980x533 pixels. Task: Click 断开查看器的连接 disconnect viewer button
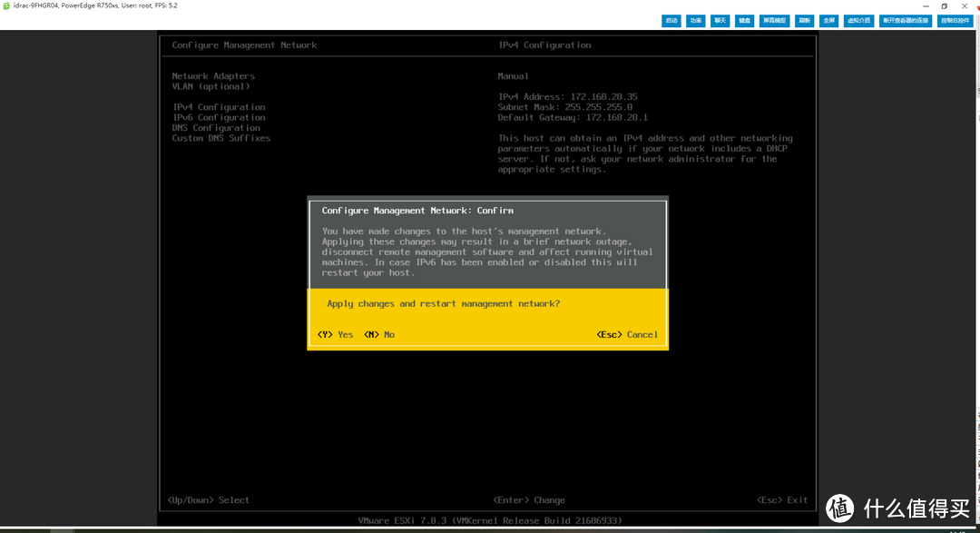click(906, 21)
